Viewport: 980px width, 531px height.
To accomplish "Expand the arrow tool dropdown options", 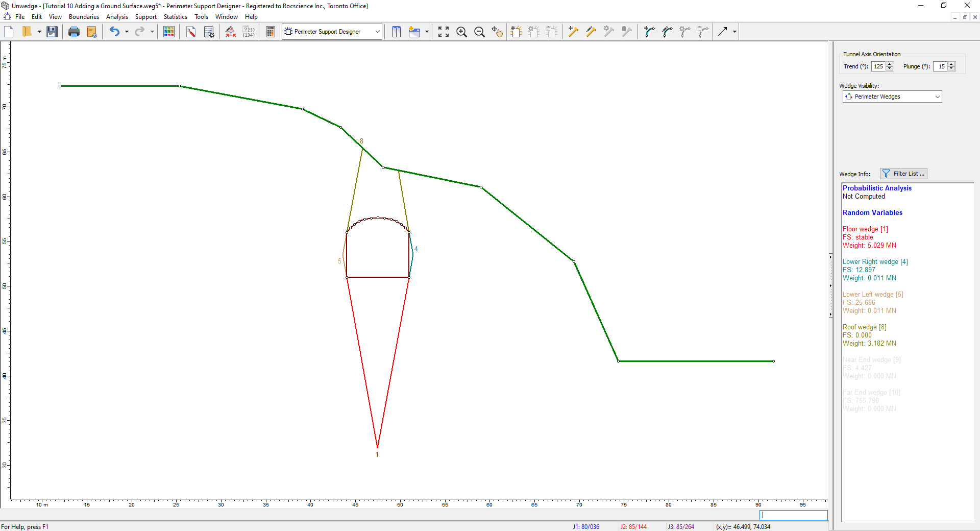I will [x=734, y=32].
